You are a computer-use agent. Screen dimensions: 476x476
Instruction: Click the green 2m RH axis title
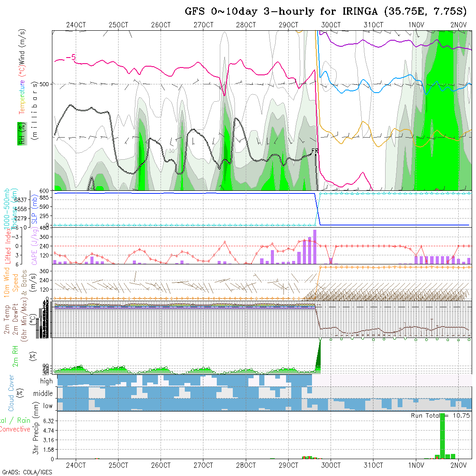pyautogui.click(x=15, y=356)
